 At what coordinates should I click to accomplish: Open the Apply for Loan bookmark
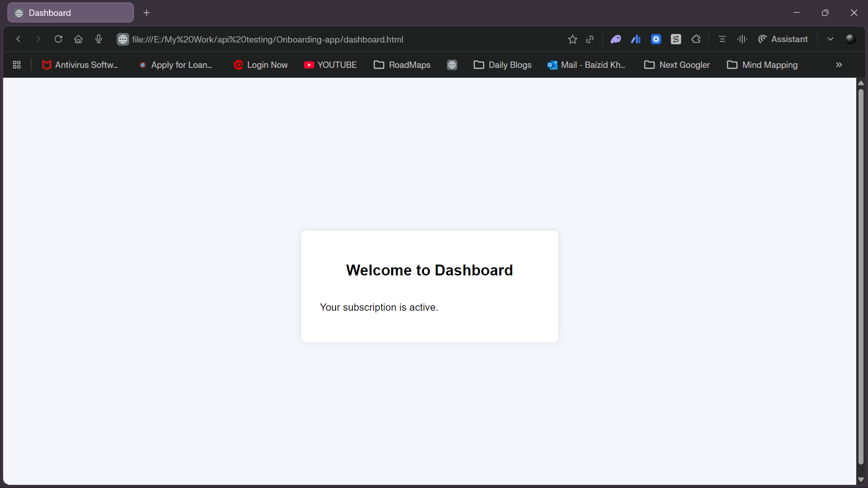(175, 65)
